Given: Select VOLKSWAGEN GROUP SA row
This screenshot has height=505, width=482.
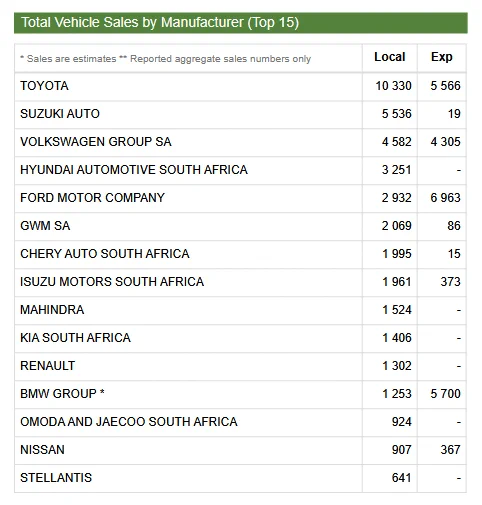Looking at the screenshot, I should pos(240,142).
